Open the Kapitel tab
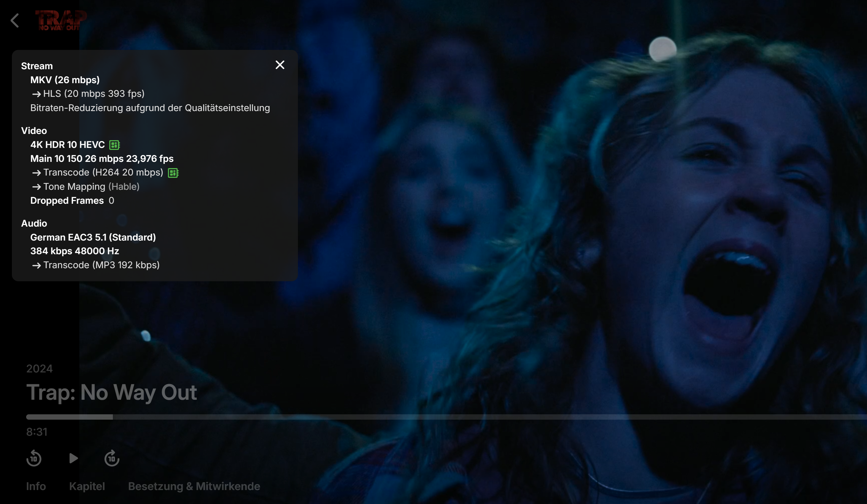This screenshot has width=867, height=504. coord(87,486)
